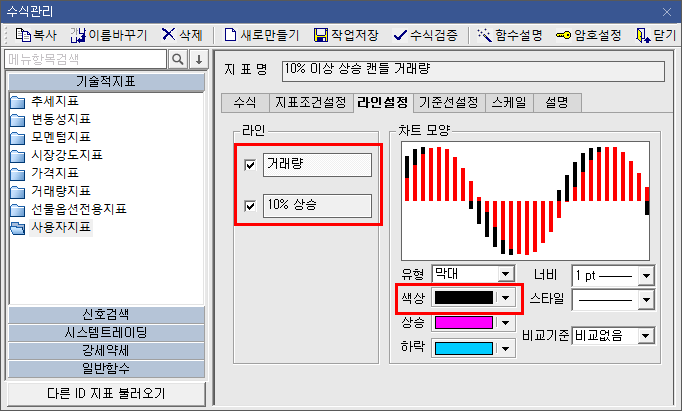The width and height of the screenshot is (682, 411).
Task: Open the 색상 color dropdown arrow
Action: (505, 298)
